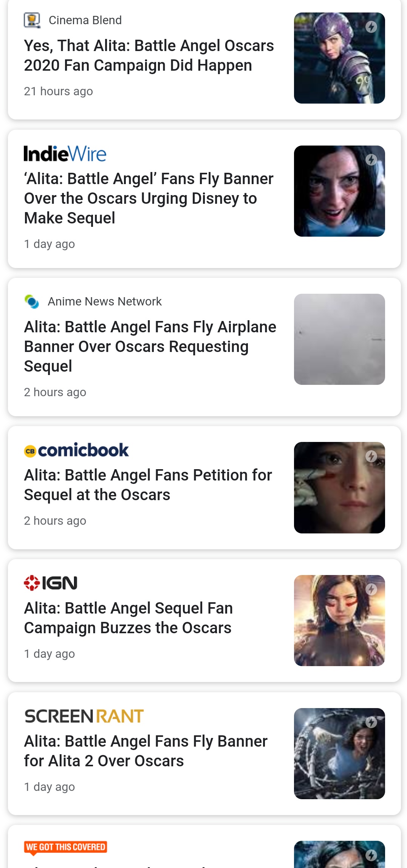
Task: Click the We Got This Covered logo
Action: click(x=66, y=847)
